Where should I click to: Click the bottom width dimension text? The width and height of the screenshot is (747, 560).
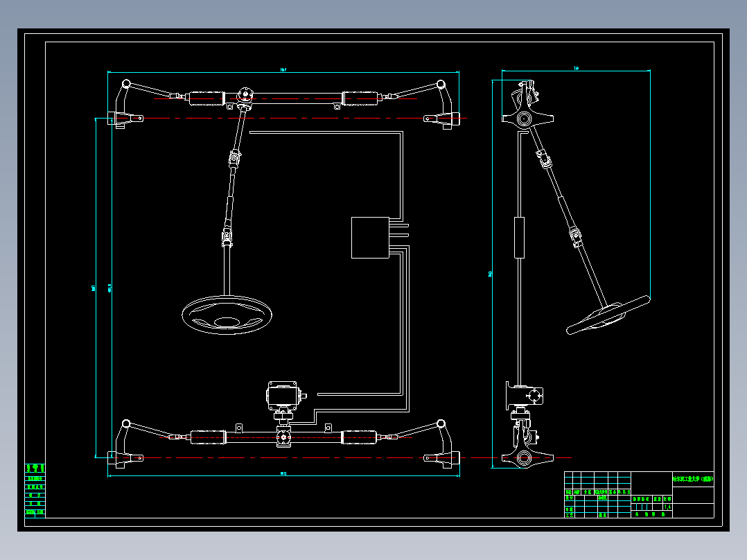tap(283, 473)
